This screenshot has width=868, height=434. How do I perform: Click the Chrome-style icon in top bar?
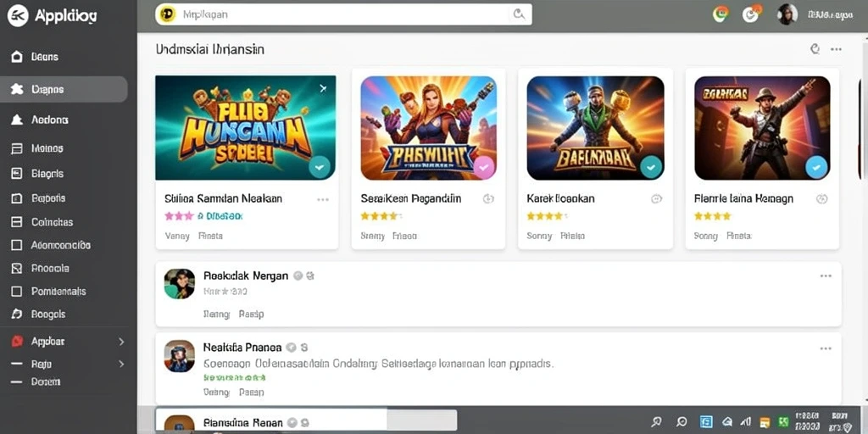[x=721, y=14]
